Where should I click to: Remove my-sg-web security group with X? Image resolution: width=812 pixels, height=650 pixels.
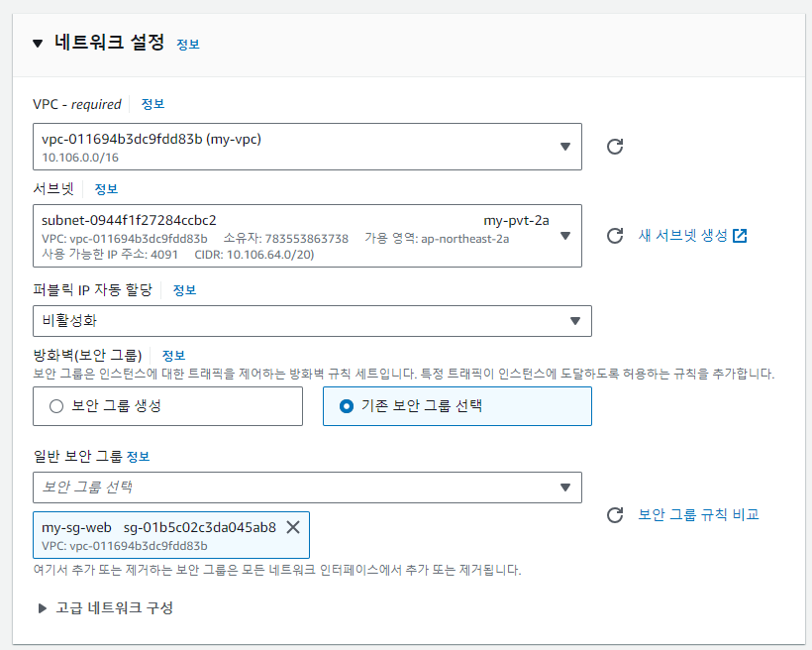pos(293,527)
